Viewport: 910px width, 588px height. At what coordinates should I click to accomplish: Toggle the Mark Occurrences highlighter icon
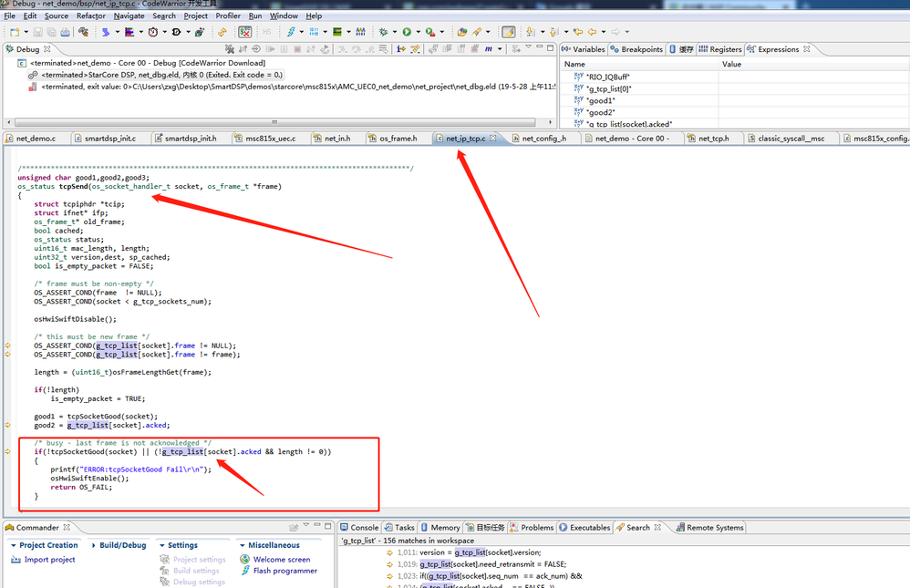click(509, 32)
